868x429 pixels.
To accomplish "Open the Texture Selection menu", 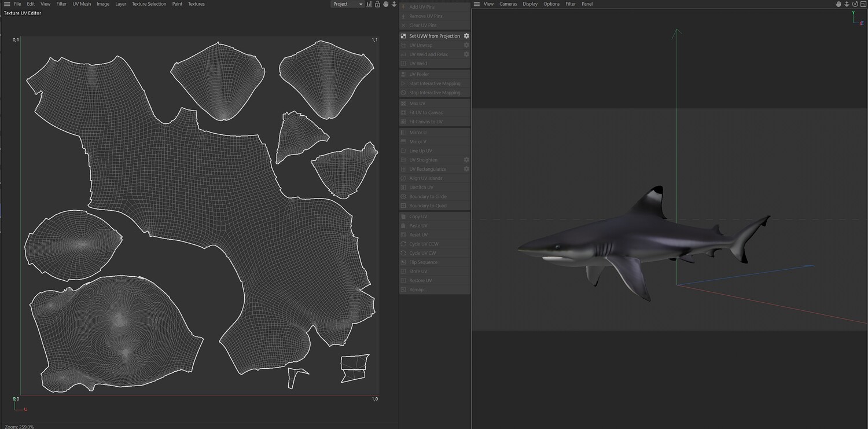I will click(149, 4).
